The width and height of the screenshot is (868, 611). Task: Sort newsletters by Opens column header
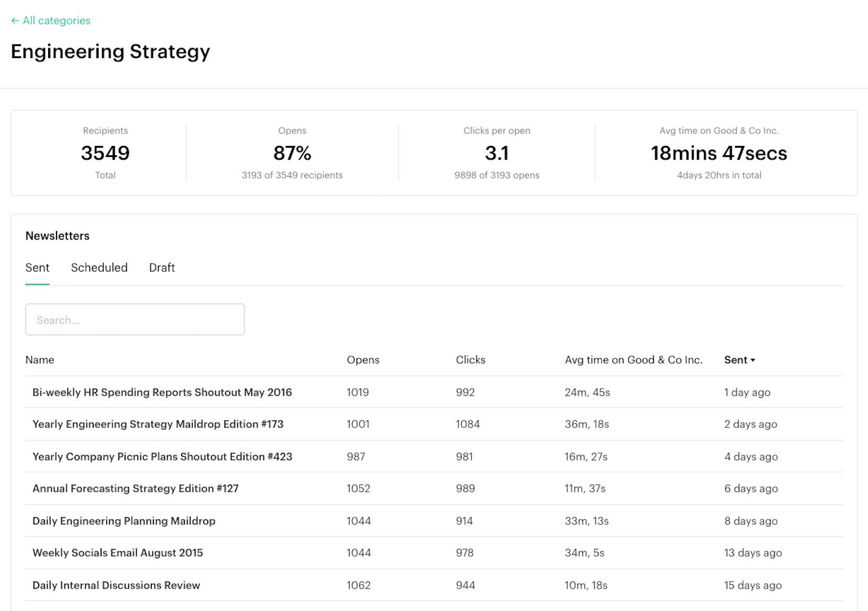point(363,360)
